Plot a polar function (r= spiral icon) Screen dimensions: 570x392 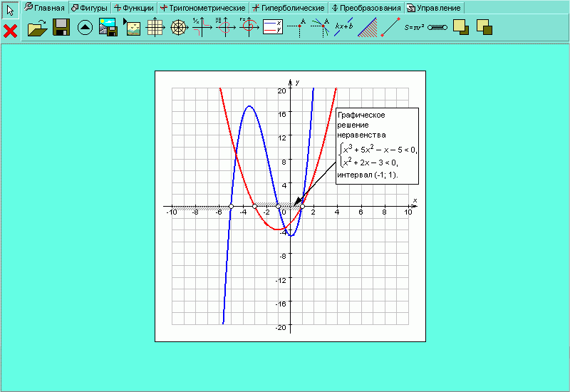(249, 27)
